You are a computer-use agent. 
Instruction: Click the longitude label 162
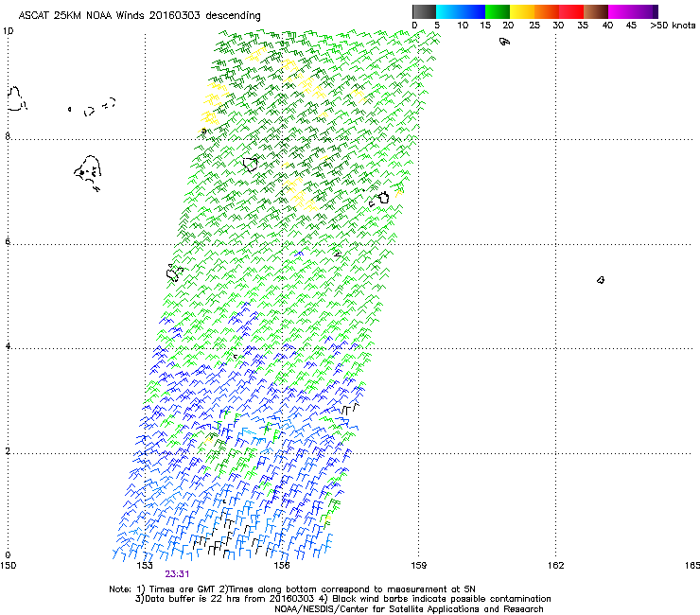tap(555, 566)
